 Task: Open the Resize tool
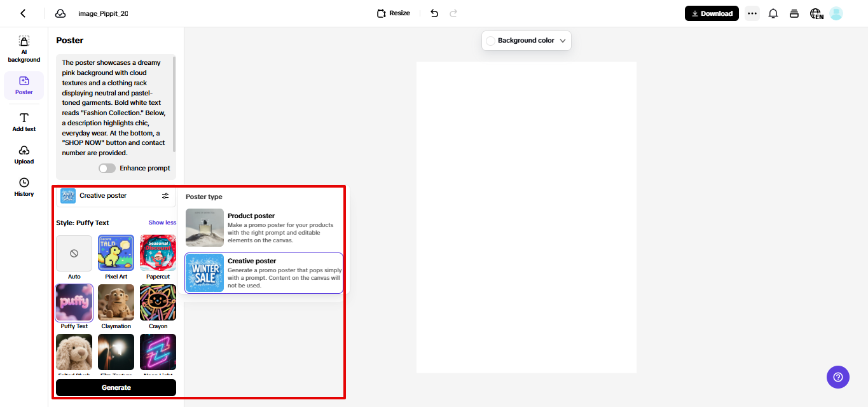[393, 13]
